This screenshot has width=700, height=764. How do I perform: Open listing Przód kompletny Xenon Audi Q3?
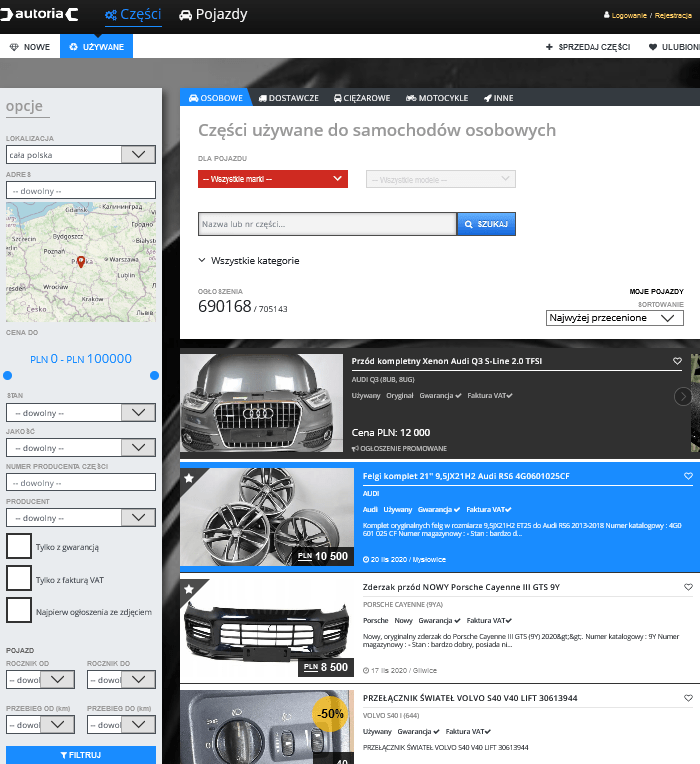(447, 361)
